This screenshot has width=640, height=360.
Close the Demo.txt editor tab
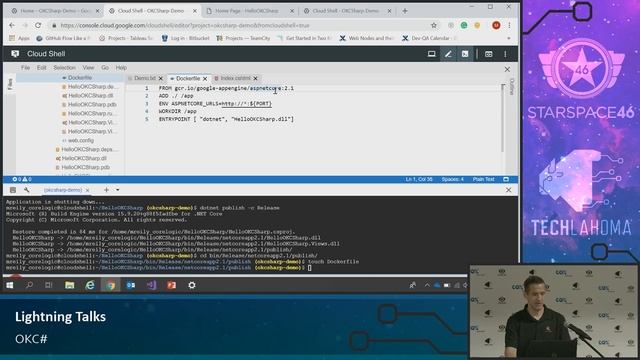coord(161,78)
